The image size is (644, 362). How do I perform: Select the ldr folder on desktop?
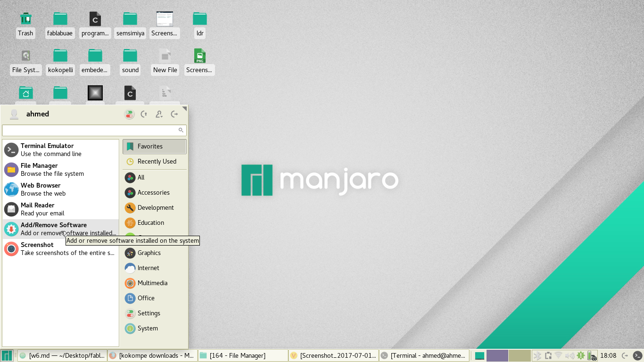200,25
